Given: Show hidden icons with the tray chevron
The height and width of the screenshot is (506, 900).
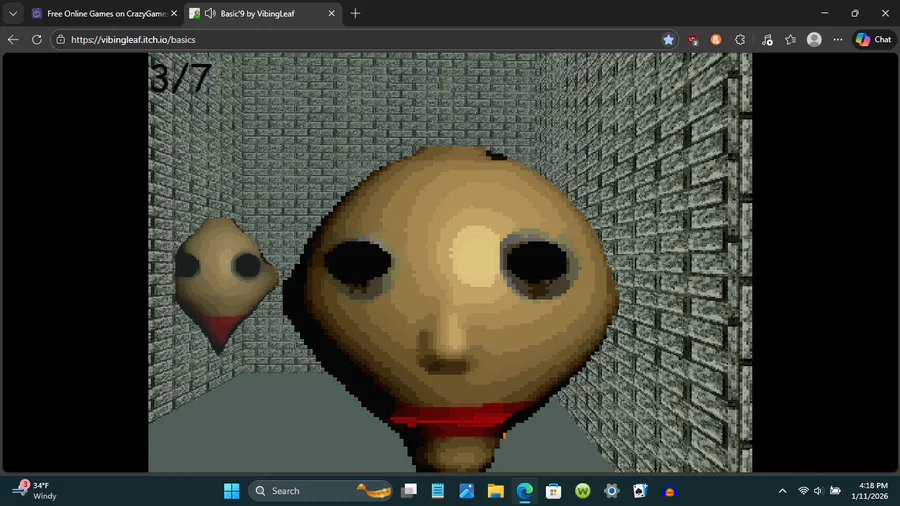Looking at the screenshot, I should click(x=782, y=491).
